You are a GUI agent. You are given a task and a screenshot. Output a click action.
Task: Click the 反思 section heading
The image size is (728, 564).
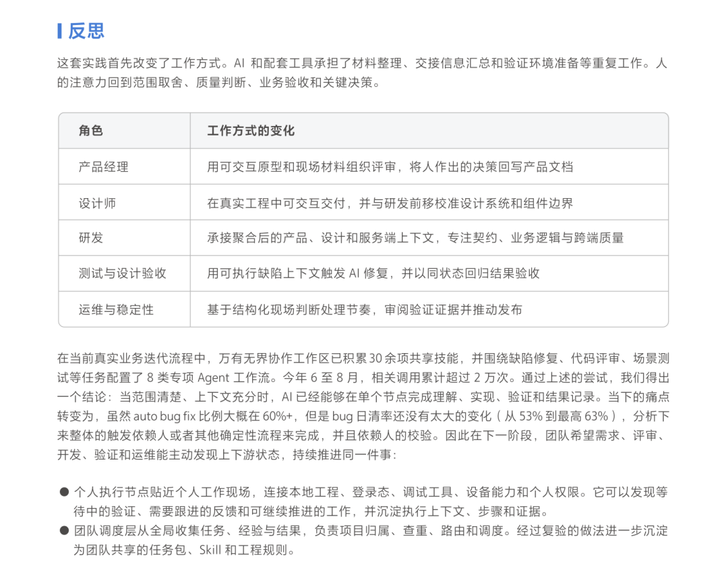(x=86, y=31)
